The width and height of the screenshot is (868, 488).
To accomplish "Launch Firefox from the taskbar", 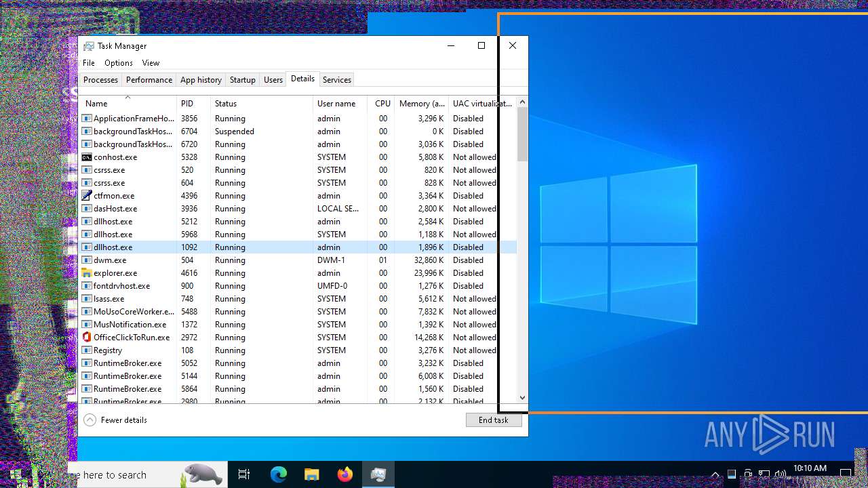I will pos(345,475).
